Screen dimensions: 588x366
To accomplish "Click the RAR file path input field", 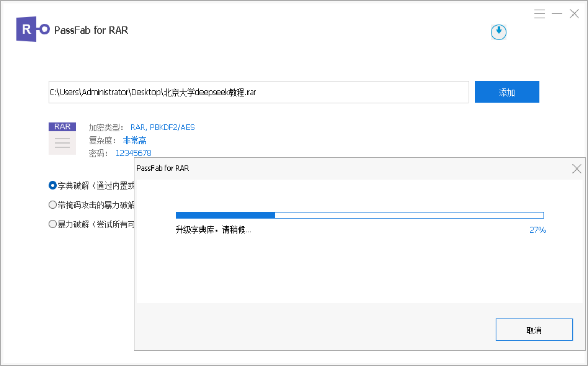I will [x=258, y=92].
